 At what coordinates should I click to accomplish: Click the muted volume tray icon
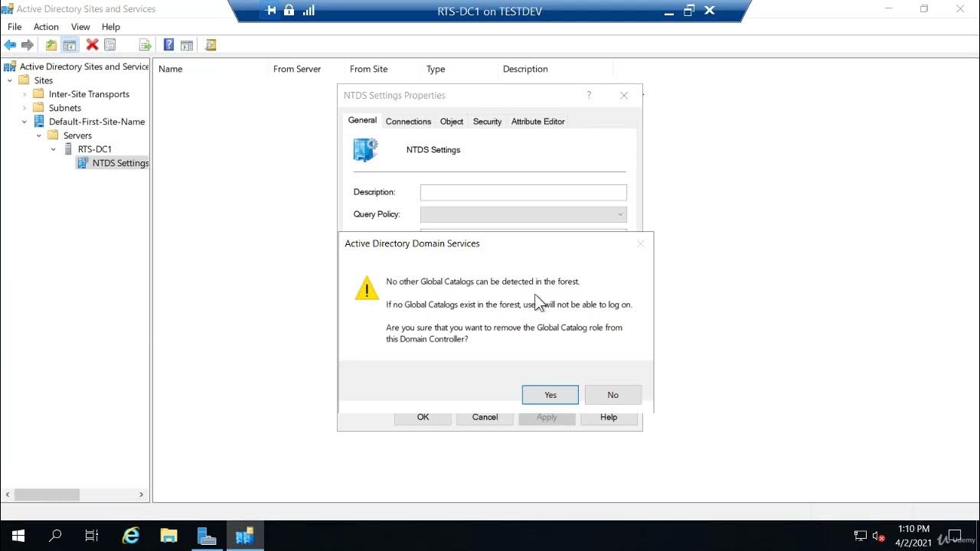pyautogui.click(x=879, y=536)
